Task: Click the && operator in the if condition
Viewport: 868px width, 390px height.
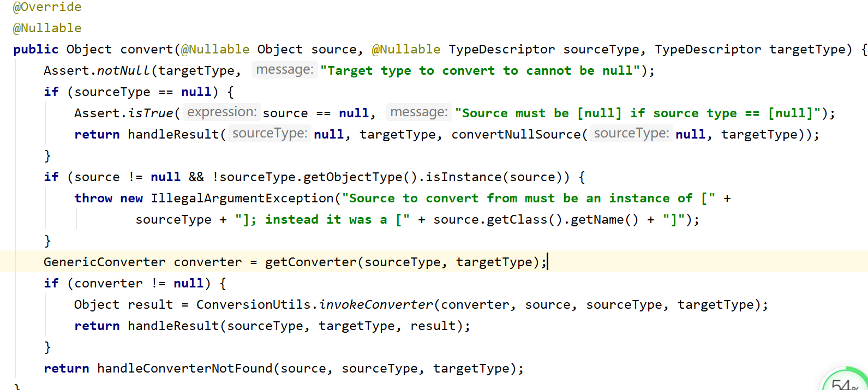Action: pos(196,177)
